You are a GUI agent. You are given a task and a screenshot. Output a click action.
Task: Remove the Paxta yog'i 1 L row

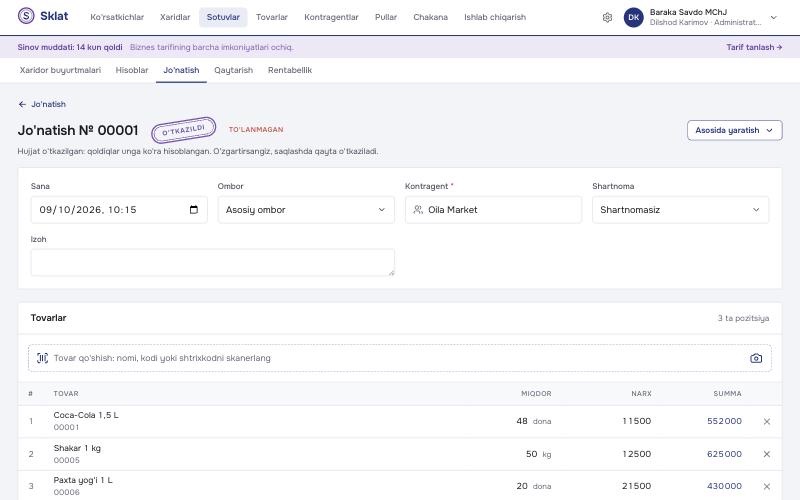click(x=766, y=486)
